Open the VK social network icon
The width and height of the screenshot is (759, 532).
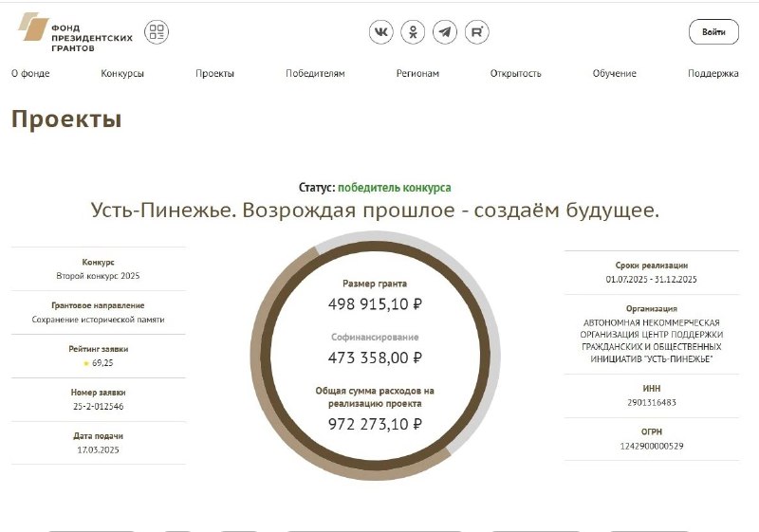tap(381, 32)
